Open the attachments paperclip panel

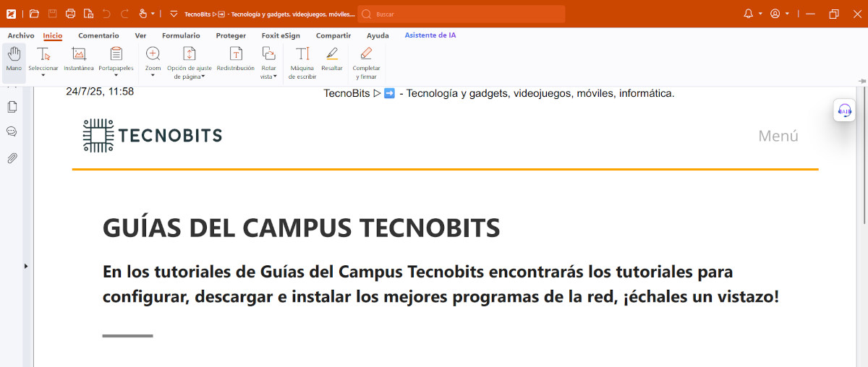(12, 157)
